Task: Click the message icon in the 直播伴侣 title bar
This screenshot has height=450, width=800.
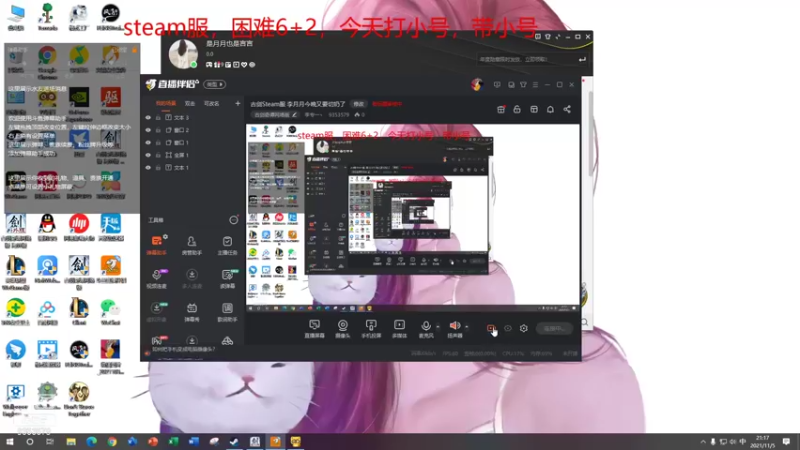Action: (x=497, y=85)
